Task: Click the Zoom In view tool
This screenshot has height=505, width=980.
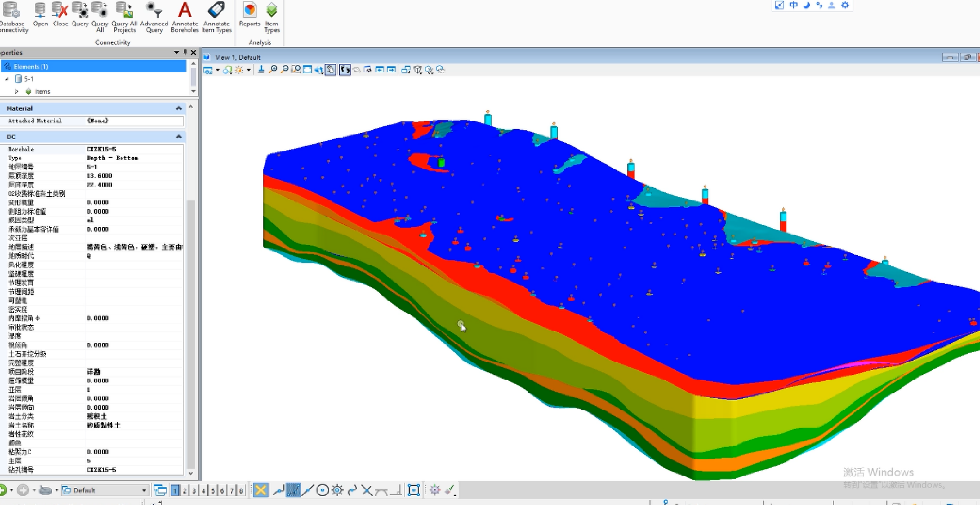Action: tap(273, 70)
